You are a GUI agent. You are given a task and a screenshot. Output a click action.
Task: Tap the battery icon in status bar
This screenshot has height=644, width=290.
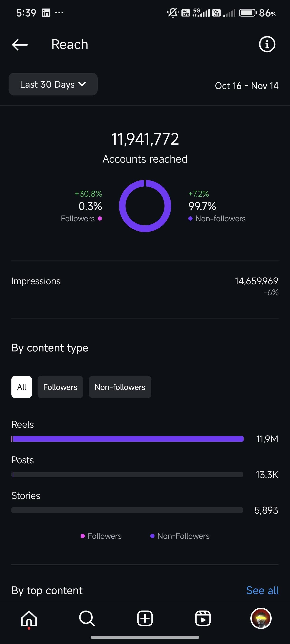[x=247, y=13]
